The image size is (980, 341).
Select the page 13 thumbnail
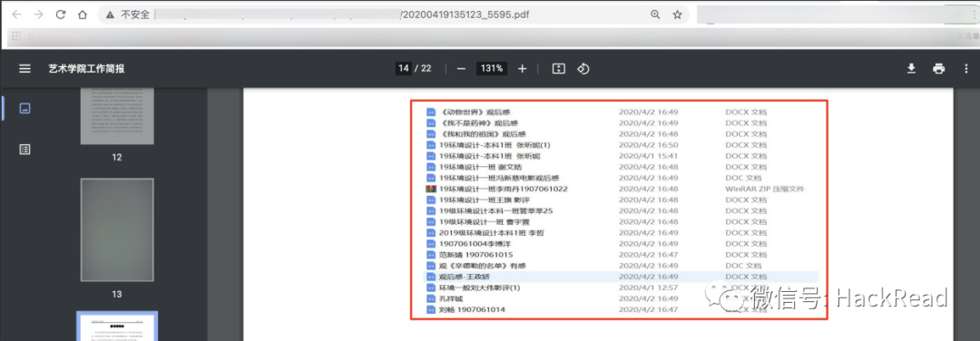click(x=117, y=229)
